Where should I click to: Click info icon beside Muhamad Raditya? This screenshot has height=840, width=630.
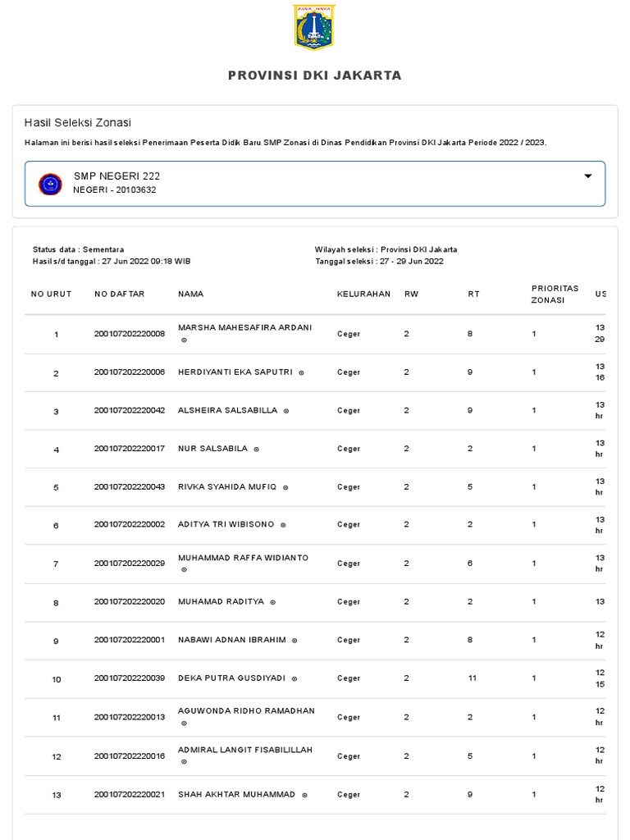click(x=272, y=602)
